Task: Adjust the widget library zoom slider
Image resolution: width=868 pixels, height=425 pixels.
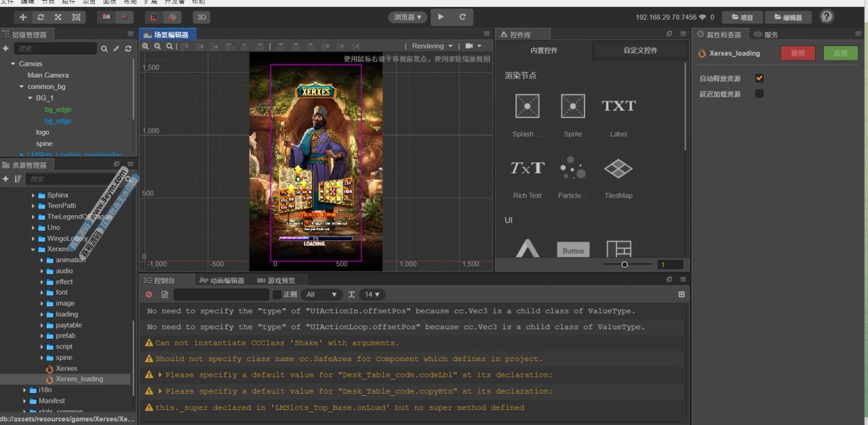Action: [625, 265]
